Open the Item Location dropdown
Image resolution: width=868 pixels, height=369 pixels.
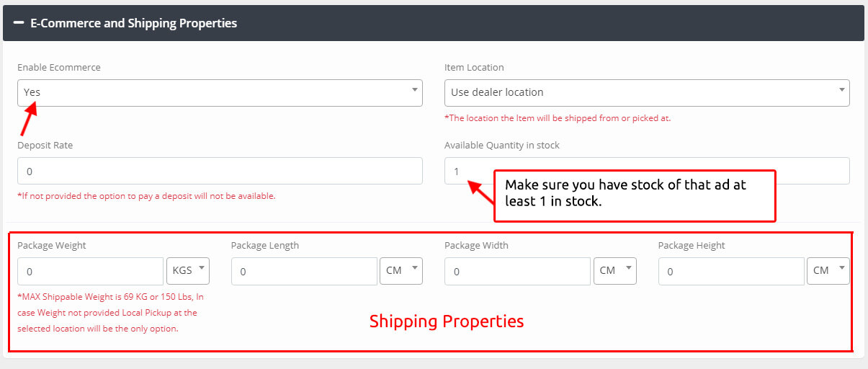(646, 92)
